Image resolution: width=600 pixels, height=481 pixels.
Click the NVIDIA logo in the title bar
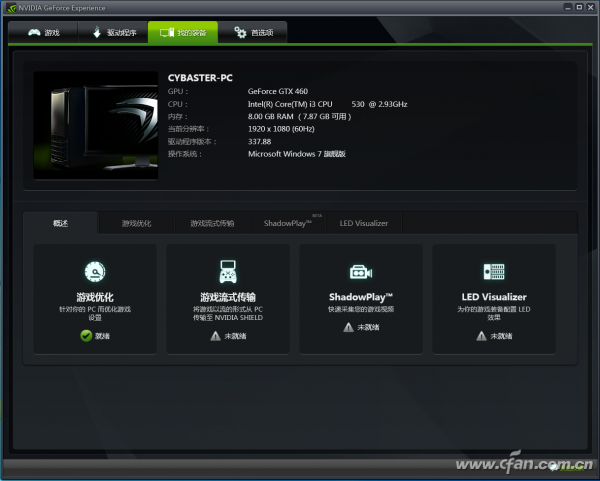[x=11, y=8]
